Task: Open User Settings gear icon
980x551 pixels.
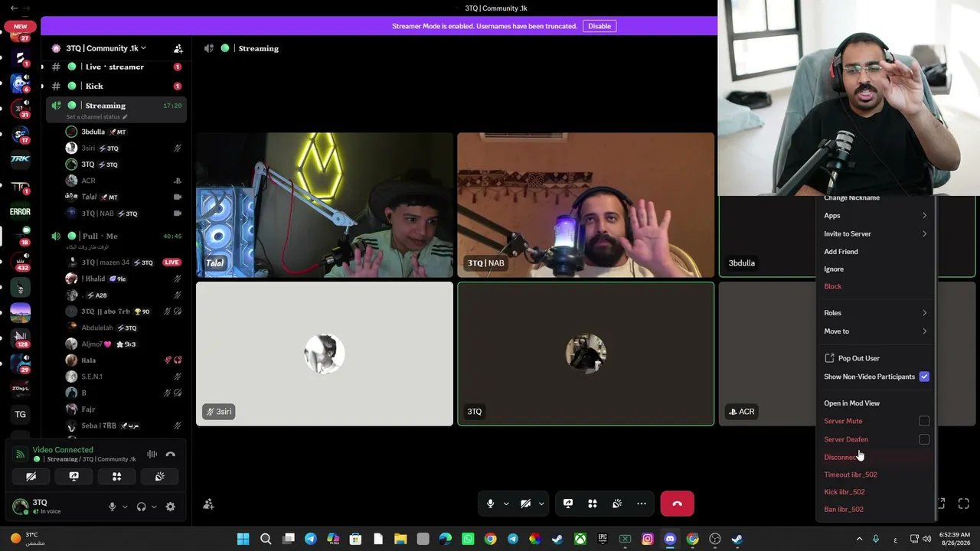Action: tap(170, 507)
